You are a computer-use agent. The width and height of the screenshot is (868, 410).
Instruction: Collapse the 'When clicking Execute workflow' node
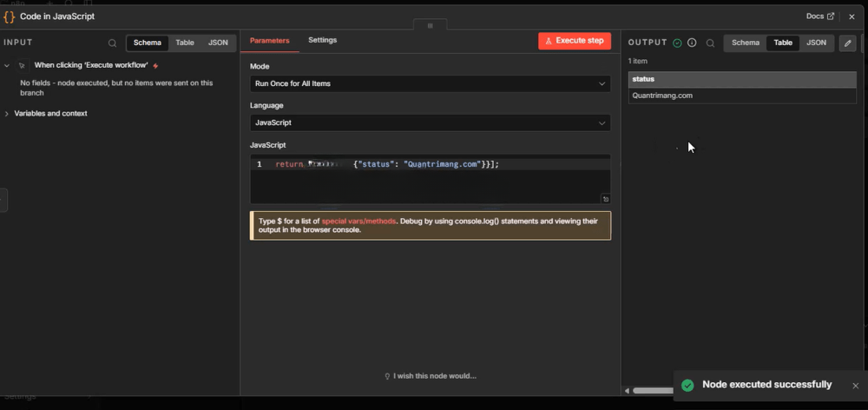tap(7, 65)
